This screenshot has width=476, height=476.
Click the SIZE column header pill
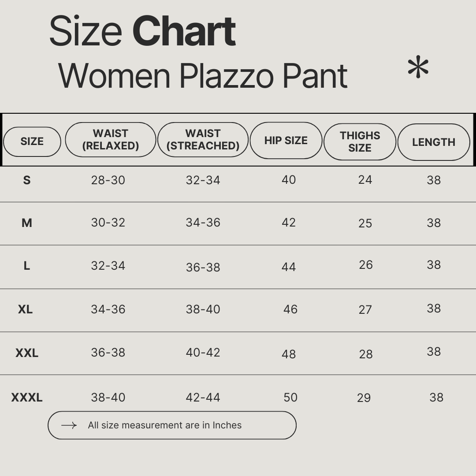click(32, 141)
